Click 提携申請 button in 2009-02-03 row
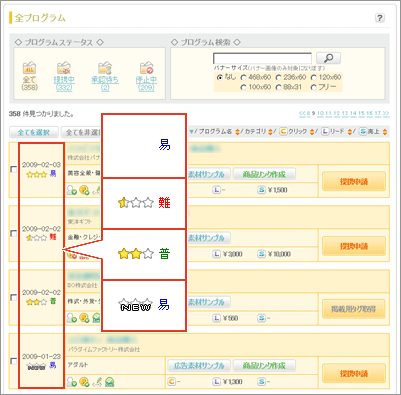Image resolution: width=401 pixels, height=395 pixels. [354, 182]
